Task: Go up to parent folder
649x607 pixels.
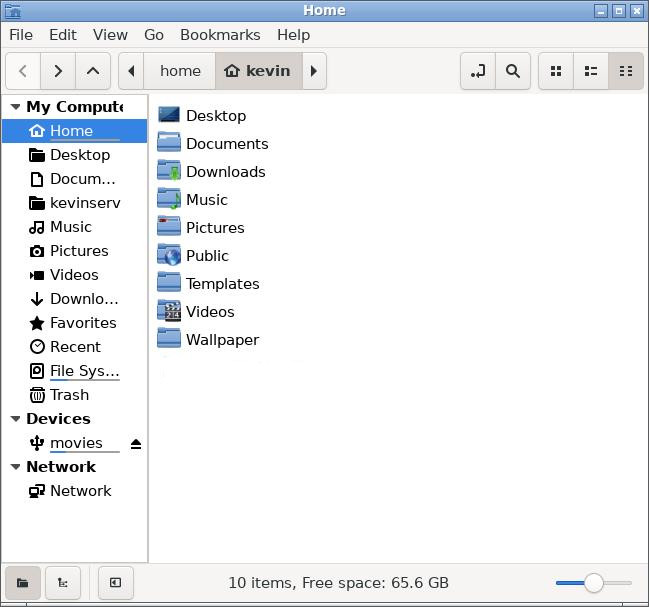Action: click(x=93, y=71)
